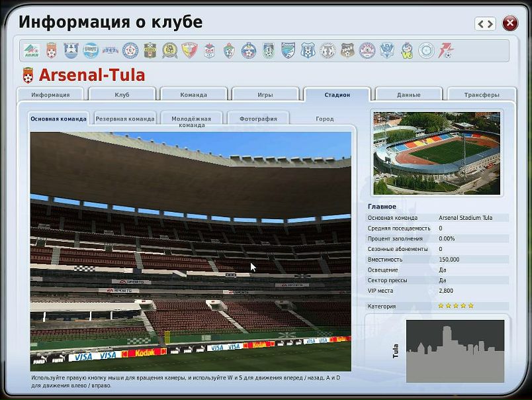Select the red-yellow shield club crest
The width and height of the screenshot is (532, 400).
[189, 50]
